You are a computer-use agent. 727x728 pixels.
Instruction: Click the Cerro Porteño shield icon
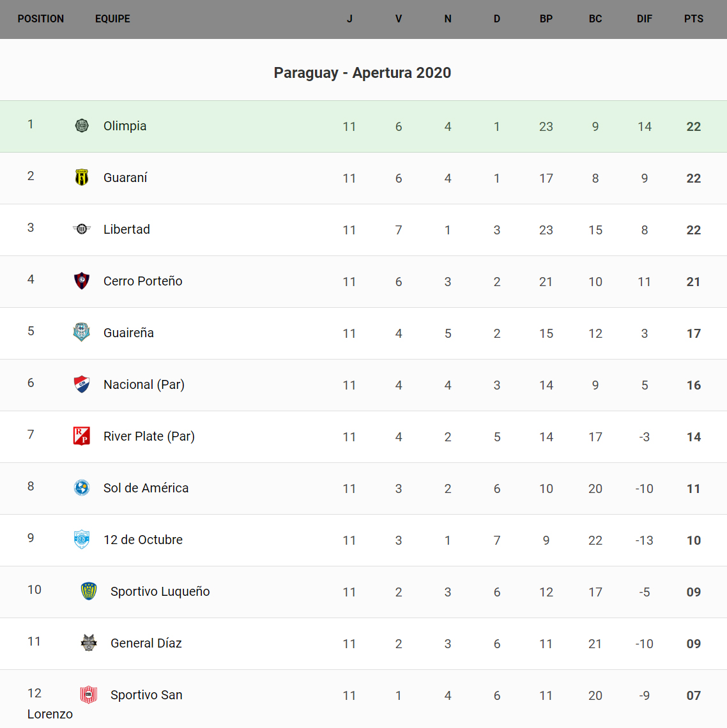[82, 281]
